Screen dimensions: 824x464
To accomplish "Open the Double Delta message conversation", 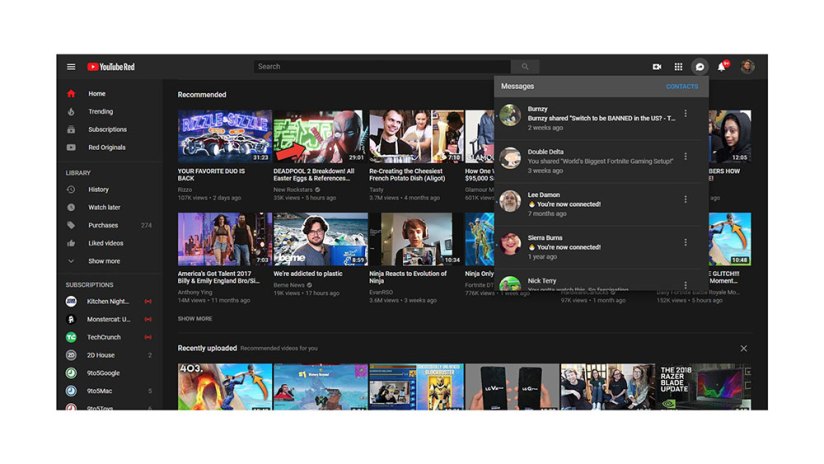I will tap(601, 161).
